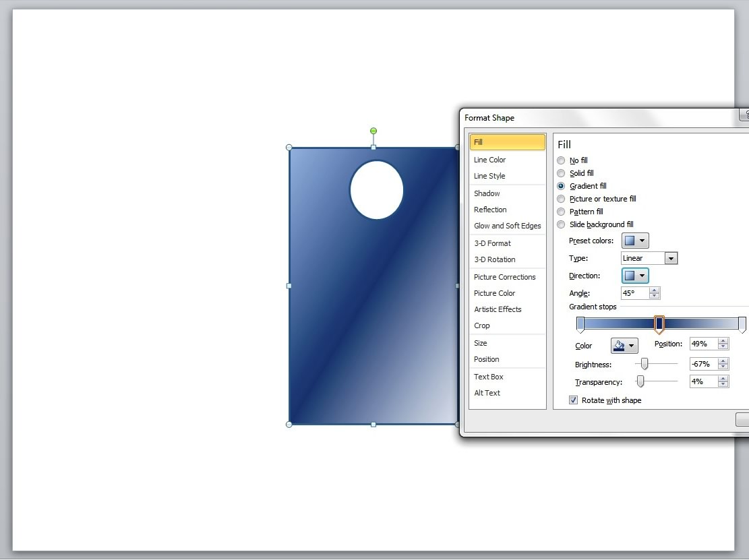Increase the Angle using the up stepper arrow
This screenshot has height=560, width=749.
(x=654, y=289)
